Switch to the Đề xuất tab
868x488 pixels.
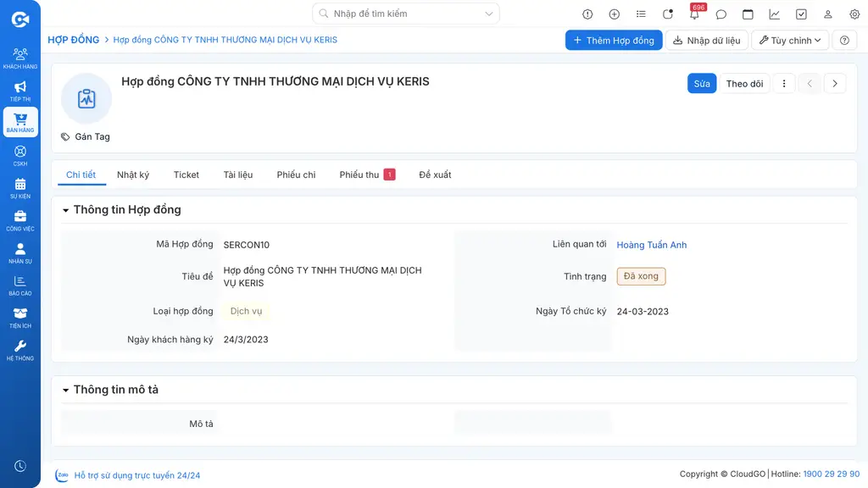(x=435, y=175)
